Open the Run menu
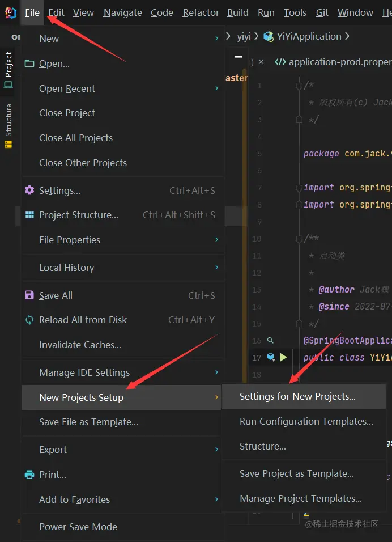Screen dimensions: 392x542 pyautogui.click(x=266, y=13)
